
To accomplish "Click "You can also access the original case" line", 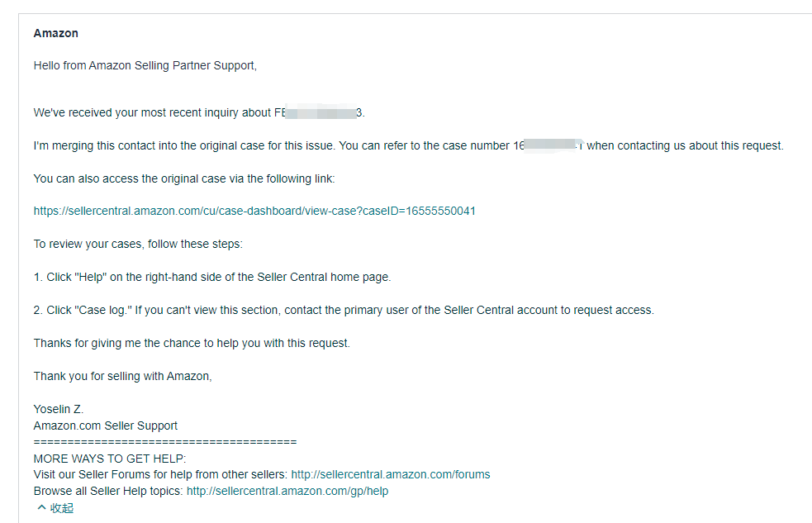I will point(184,178).
